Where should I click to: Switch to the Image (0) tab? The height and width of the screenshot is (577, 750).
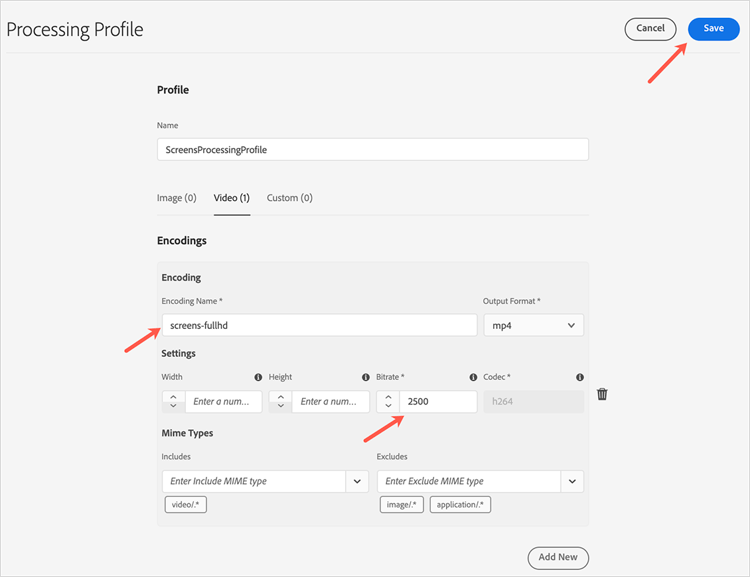point(177,198)
